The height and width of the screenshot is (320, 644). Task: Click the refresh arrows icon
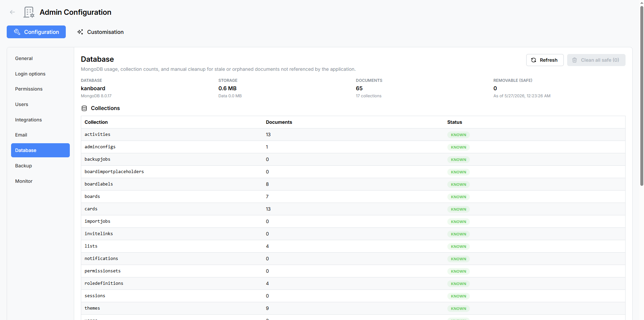534,60
